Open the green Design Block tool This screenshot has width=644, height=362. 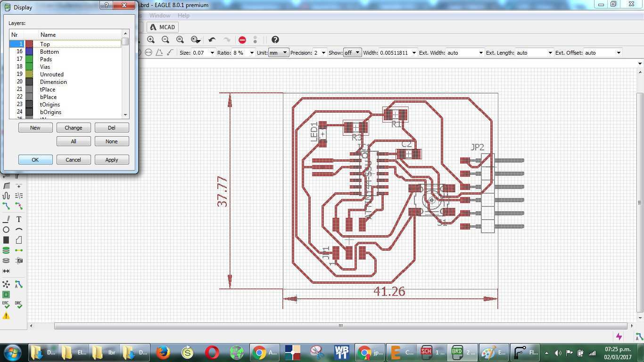pos(6,295)
